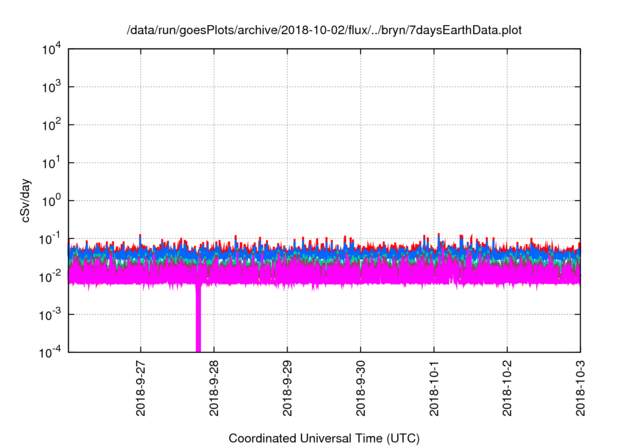Image resolution: width=640 pixels, height=448 pixels.
Task: Click the 10^1 y-axis tick label
Action: [x=52, y=163]
